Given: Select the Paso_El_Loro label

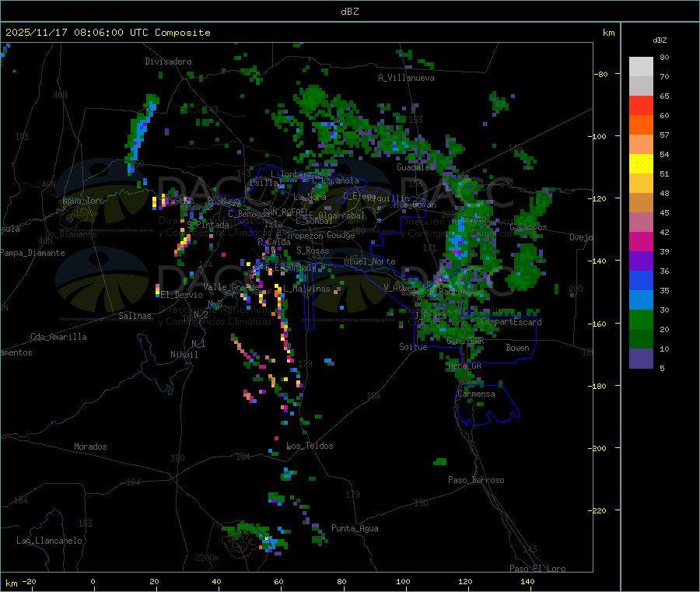Looking at the screenshot, I should click(537, 569).
